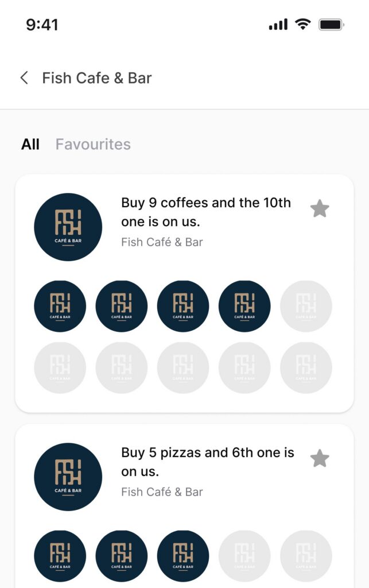This screenshot has height=588, width=369.
Task: Tap the Fish Café logo on coffee card
Action: click(68, 227)
